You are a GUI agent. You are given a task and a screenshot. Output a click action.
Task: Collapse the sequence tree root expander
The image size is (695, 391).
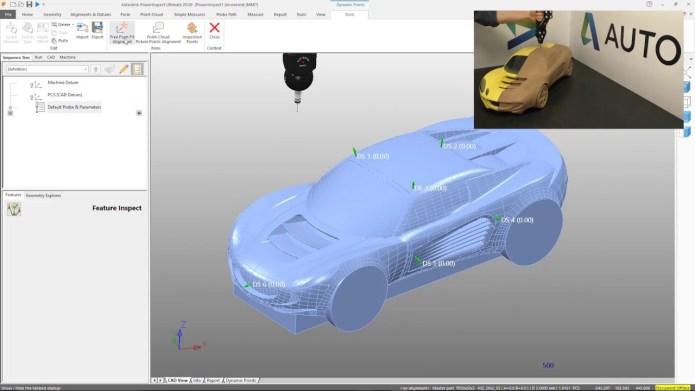10,113
